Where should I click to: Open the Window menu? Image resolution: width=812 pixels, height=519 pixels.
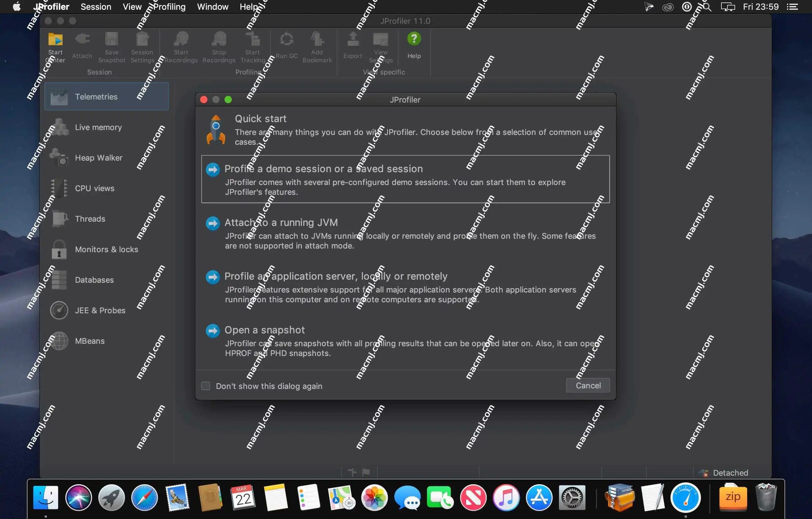coord(212,7)
